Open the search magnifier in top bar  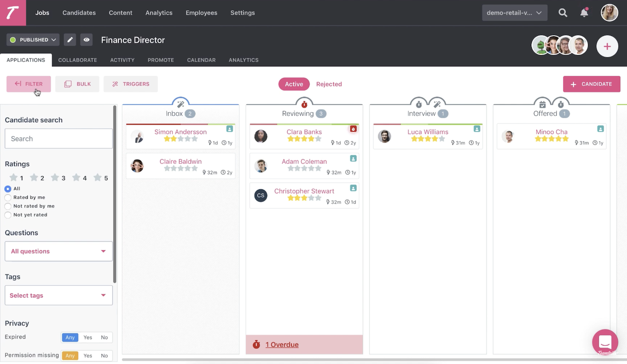pos(563,13)
